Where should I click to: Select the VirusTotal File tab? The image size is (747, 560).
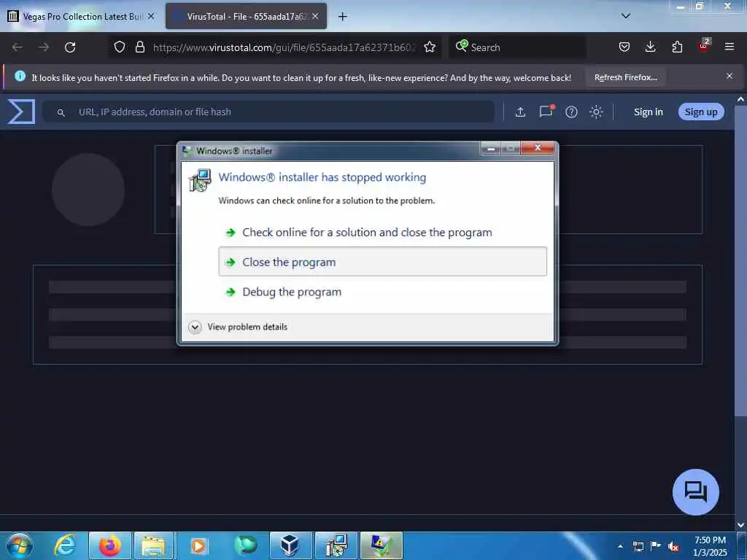click(x=246, y=16)
